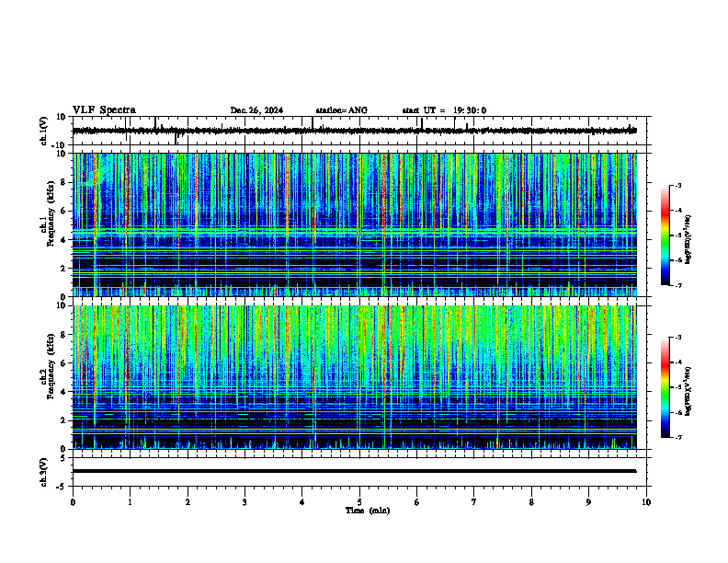The height and width of the screenshot is (563, 728).
Task: Click the "-3" label on ch.1 color scale
Action: coord(677,185)
